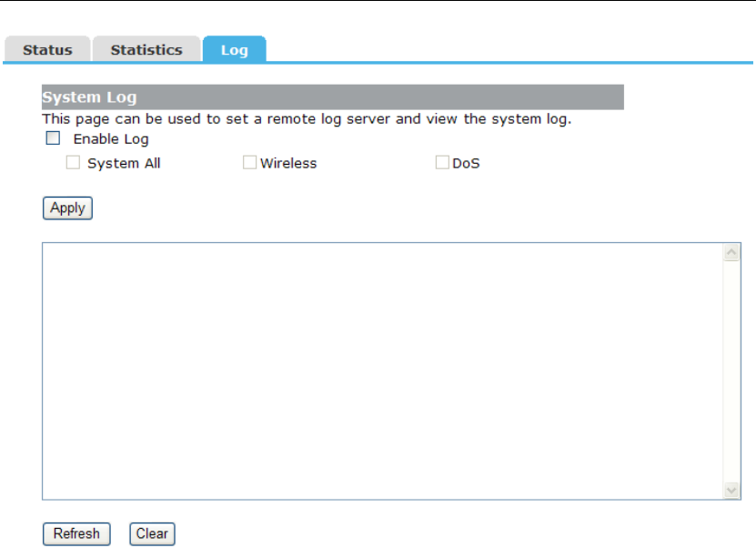Toggle the Wireless log checkbox

tap(249, 163)
